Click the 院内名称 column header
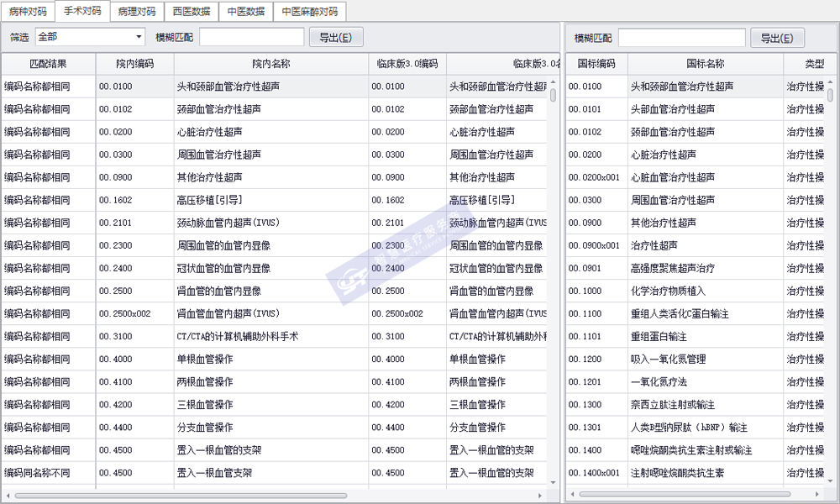Viewport: 840px width, 504px height. click(270, 64)
